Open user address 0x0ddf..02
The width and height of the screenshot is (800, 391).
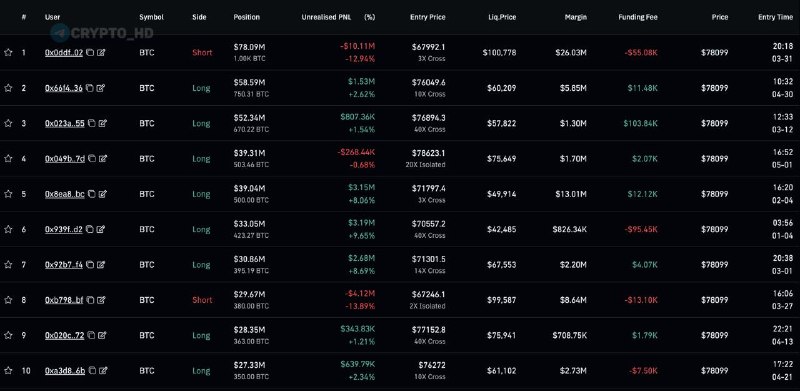pyautogui.click(x=64, y=52)
